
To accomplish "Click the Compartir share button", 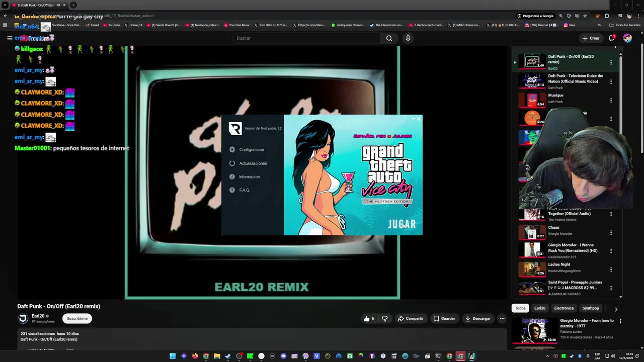I will [x=411, y=318].
